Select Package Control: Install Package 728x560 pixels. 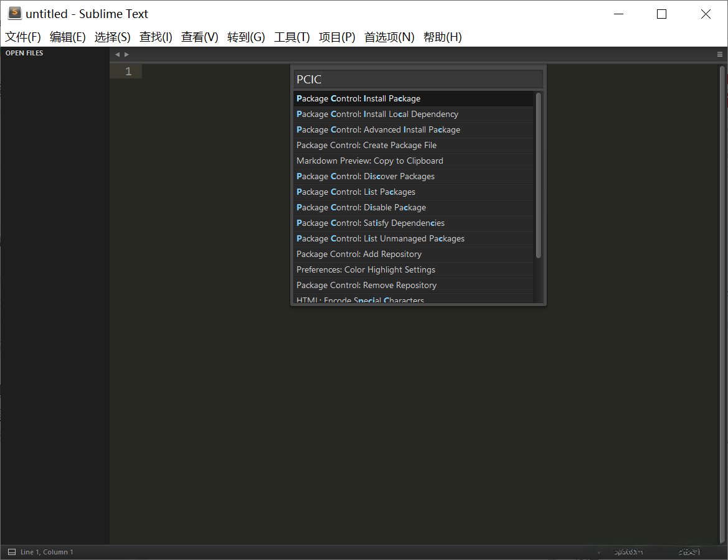[x=414, y=98]
